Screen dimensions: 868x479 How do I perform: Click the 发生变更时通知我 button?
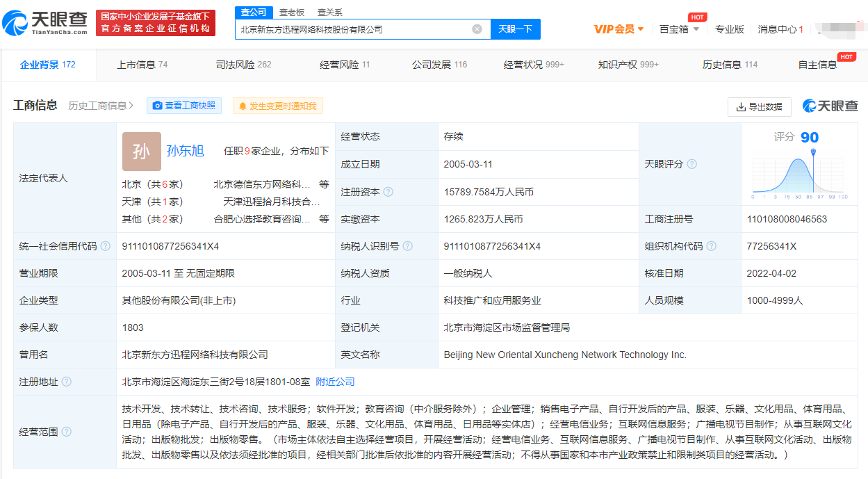click(277, 106)
